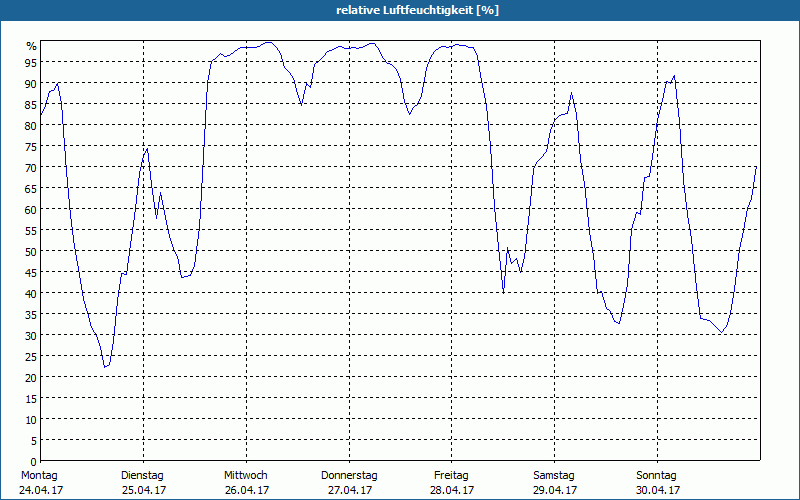
Task: Click the y-axis value 50
Action: tap(31, 252)
